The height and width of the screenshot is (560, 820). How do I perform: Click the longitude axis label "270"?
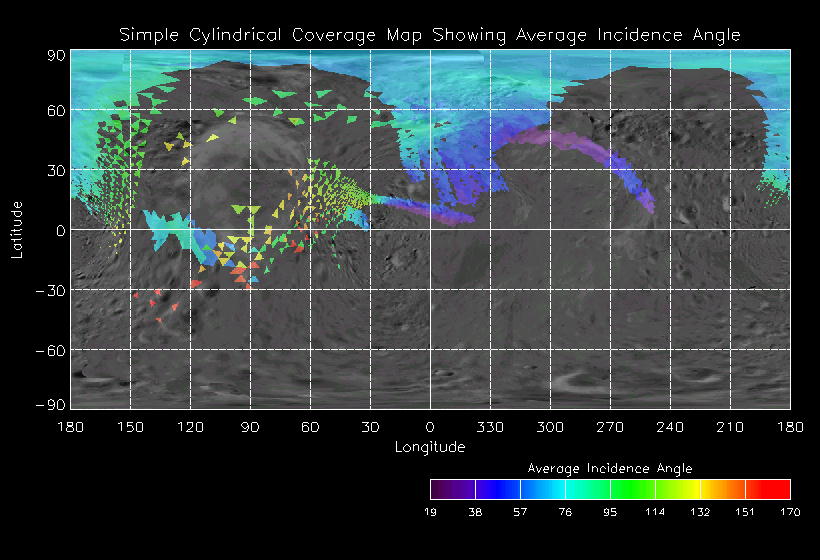[610, 427]
